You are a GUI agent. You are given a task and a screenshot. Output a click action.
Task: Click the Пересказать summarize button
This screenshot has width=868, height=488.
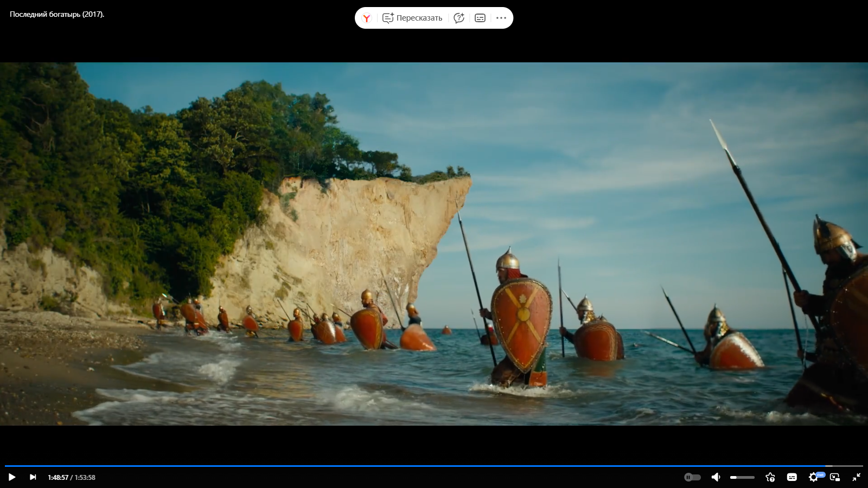click(412, 18)
